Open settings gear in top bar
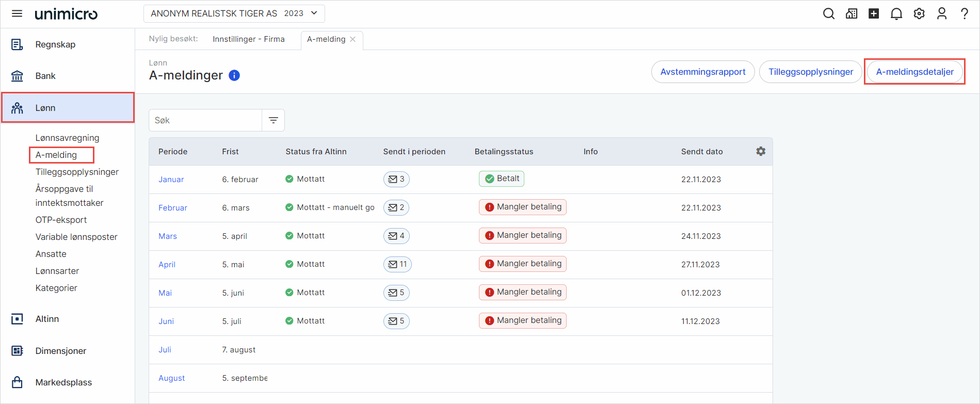Image resolution: width=980 pixels, height=404 pixels. coord(919,14)
